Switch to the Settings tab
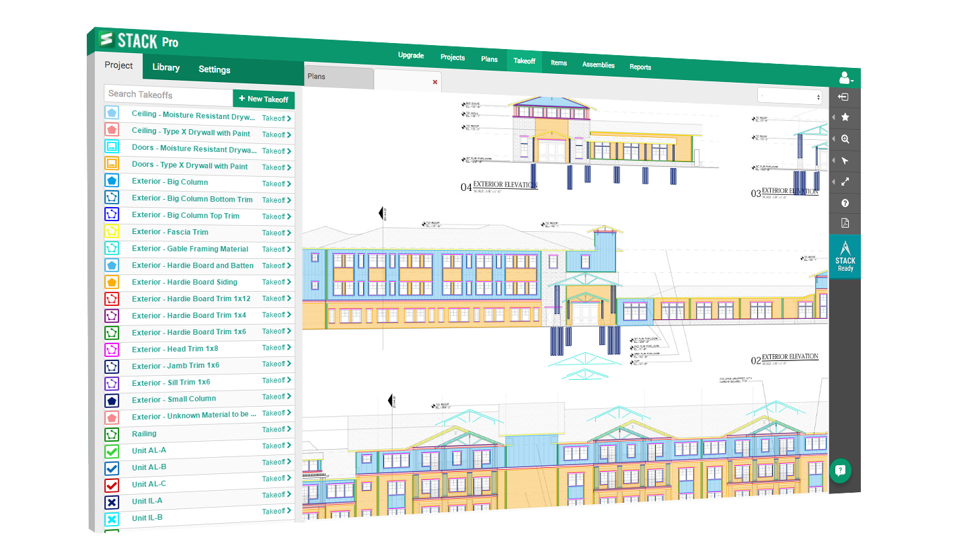This screenshot has width=955, height=560. pos(215,69)
